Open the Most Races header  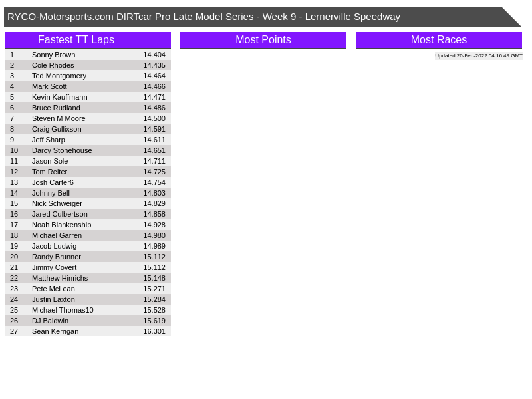(438, 40)
